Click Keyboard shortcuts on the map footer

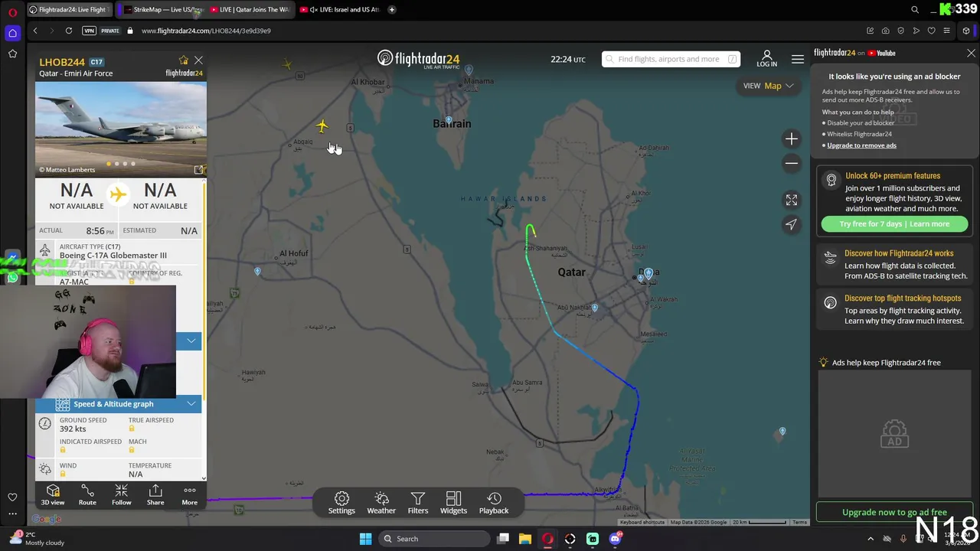click(643, 523)
